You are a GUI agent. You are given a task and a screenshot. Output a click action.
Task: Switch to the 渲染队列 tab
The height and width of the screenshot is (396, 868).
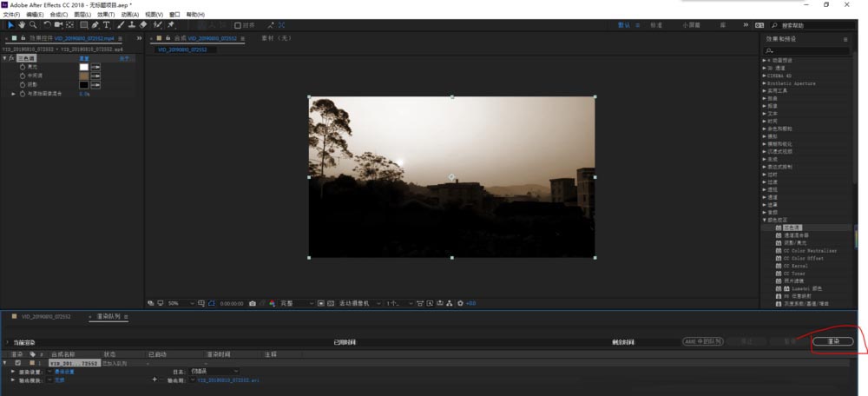108,317
